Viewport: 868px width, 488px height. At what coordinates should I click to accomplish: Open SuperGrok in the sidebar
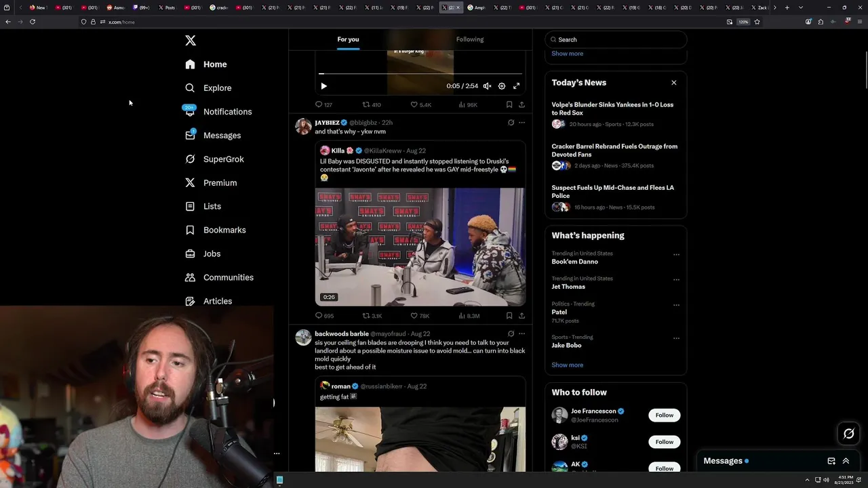pyautogui.click(x=214, y=159)
